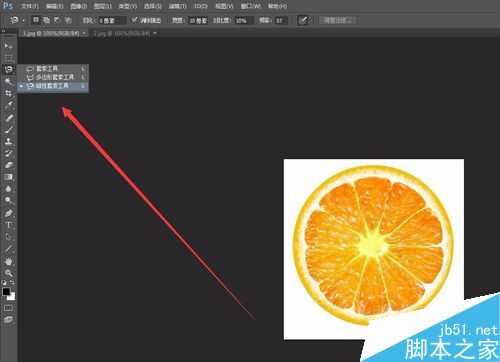The width and height of the screenshot is (500, 362).
Task: Select the Type tool
Action: (9, 225)
